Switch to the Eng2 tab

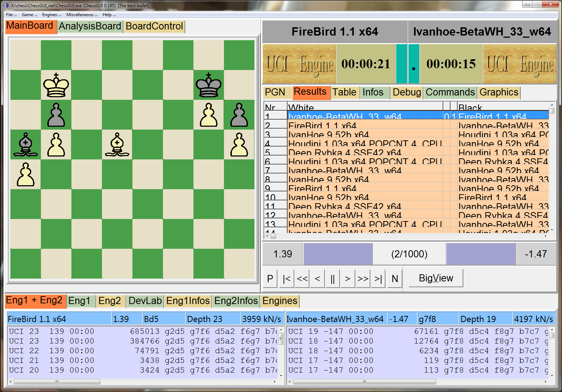[x=111, y=301]
